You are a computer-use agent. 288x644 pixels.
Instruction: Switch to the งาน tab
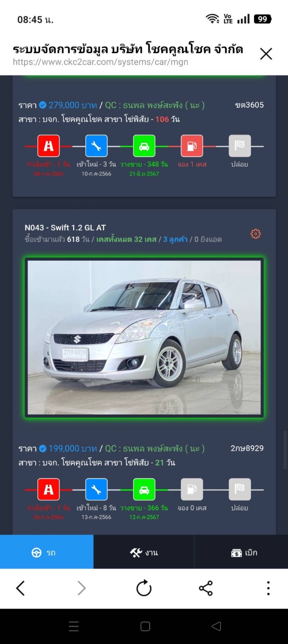(144, 552)
